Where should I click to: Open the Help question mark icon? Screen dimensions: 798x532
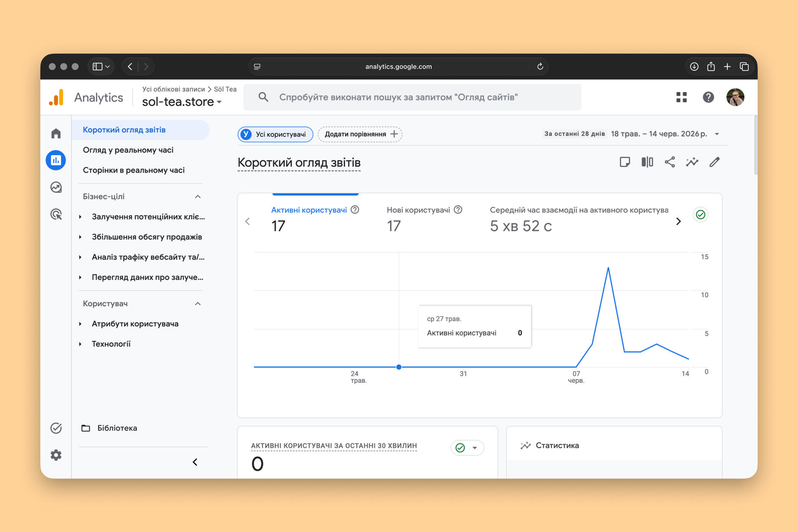[708, 97]
